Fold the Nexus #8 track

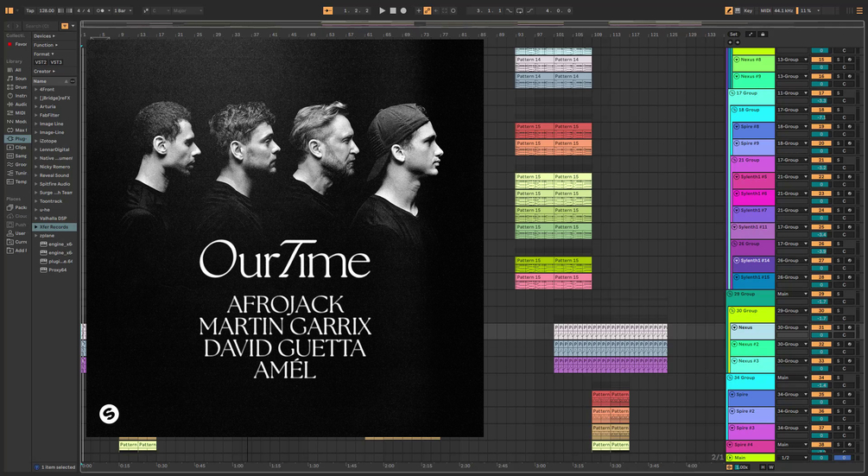[737, 60]
